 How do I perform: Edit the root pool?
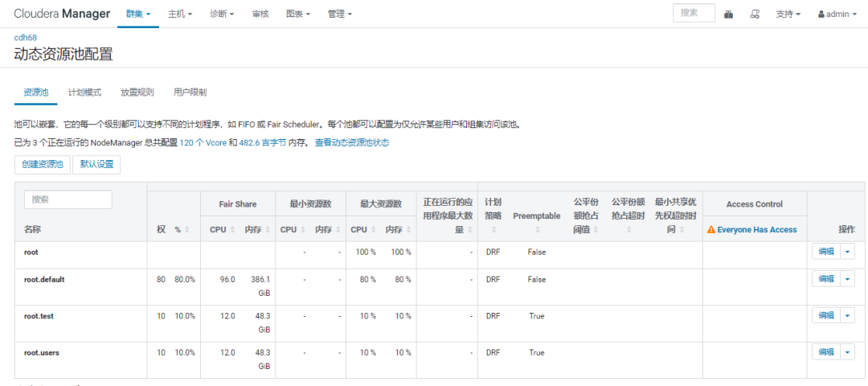[x=826, y=252]
